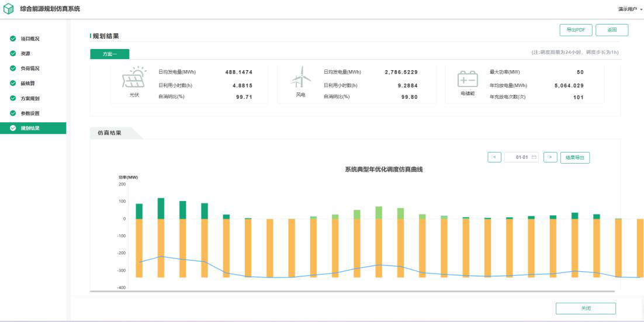The height and width of the screenshot is (322, 644).
Task: Click the check icon beside 项目概况
Action: coord(13,39)
